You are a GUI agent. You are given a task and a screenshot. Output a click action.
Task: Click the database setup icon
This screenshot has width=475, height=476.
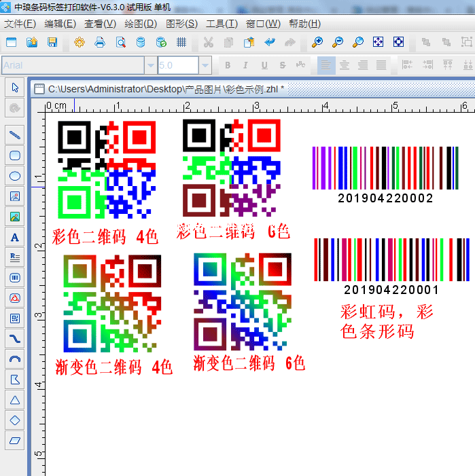141,42
